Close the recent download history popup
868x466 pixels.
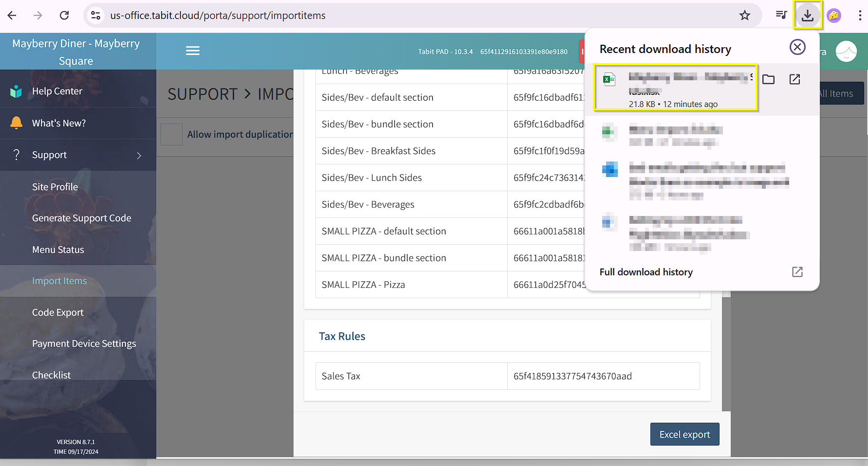pyautogui.click(x=797, y=47)
